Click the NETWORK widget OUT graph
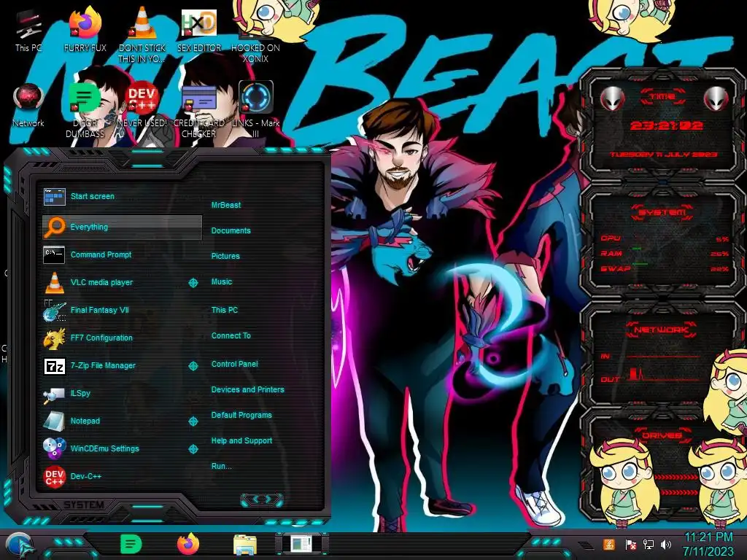Screen dimensions: 747x560 tap(664, 375)
